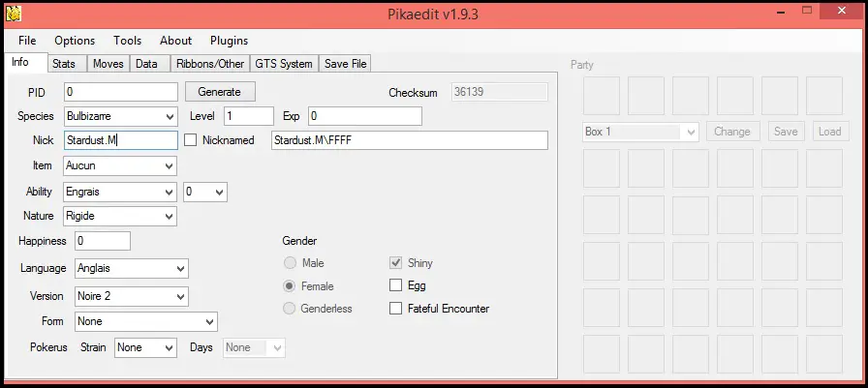Toggle the Shiny checkbox
Viewport: 868px width, 388px height.
pyautogui.click(x=395, y=263)
